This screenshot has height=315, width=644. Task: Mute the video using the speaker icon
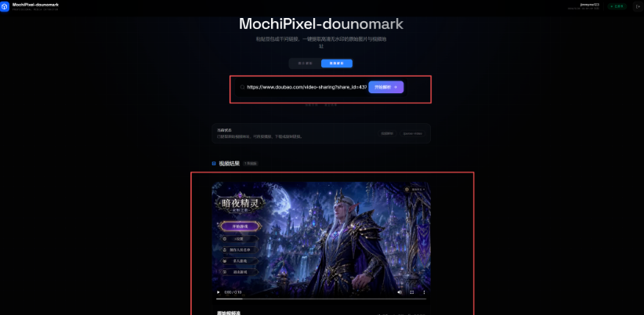[400, 292]
